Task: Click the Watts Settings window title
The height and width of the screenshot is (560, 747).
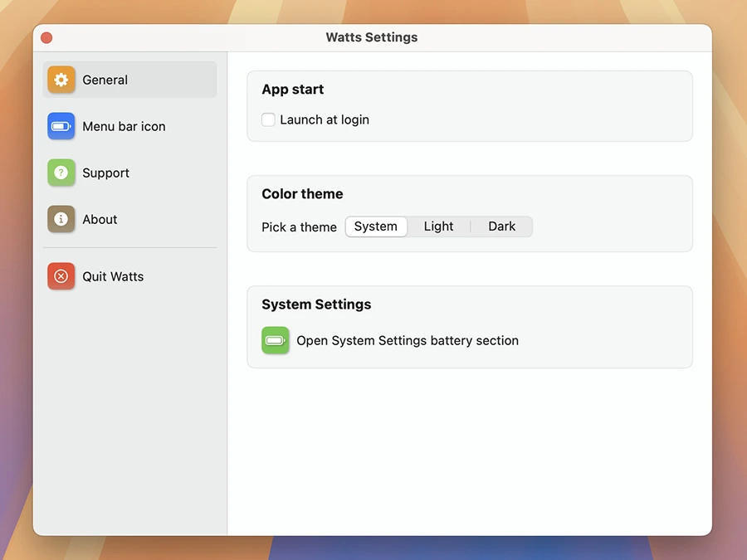Action: click(372, 37)
